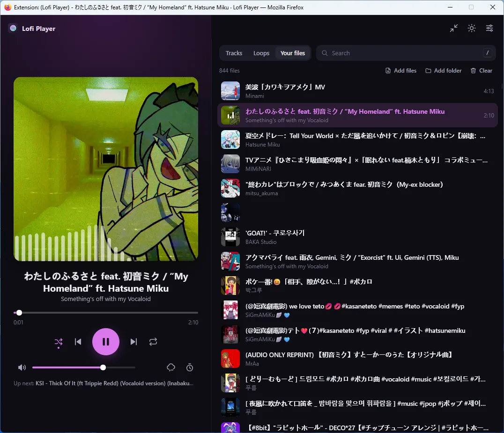Click the search slash shortcut badge

487,53
